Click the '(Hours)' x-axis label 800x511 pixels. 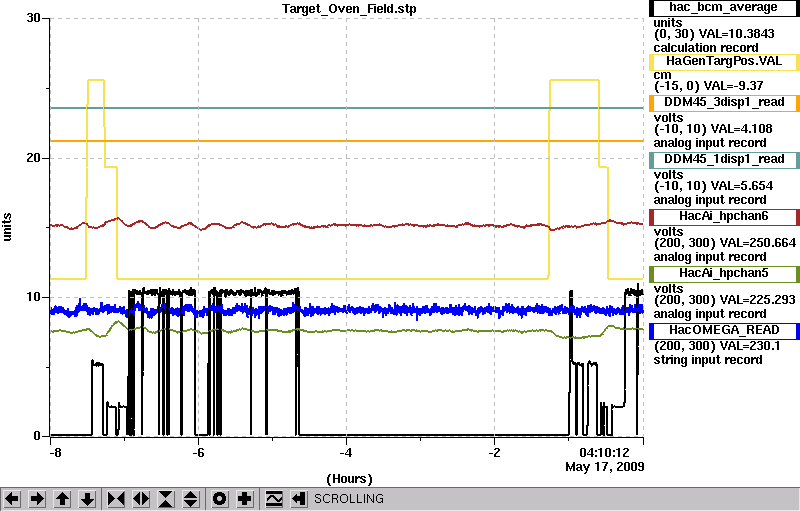[x=349, y=479]
